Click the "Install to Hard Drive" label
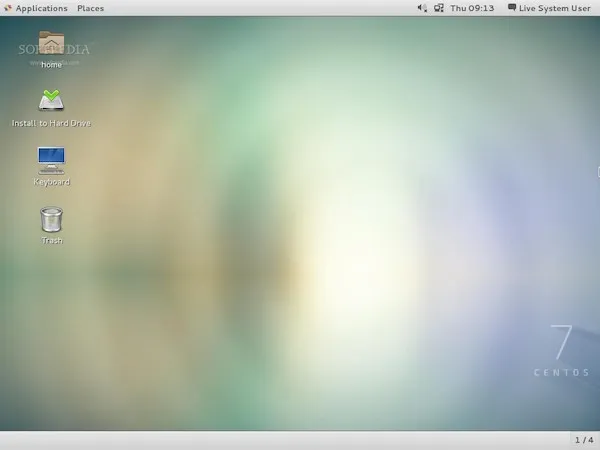 click(51, 123)
